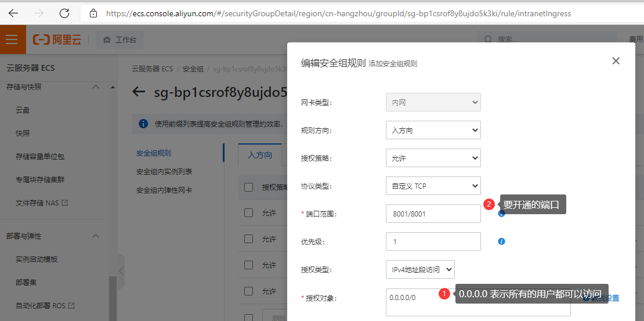
Task: Click 费用 in the top bar
Action: click(636, 39)
